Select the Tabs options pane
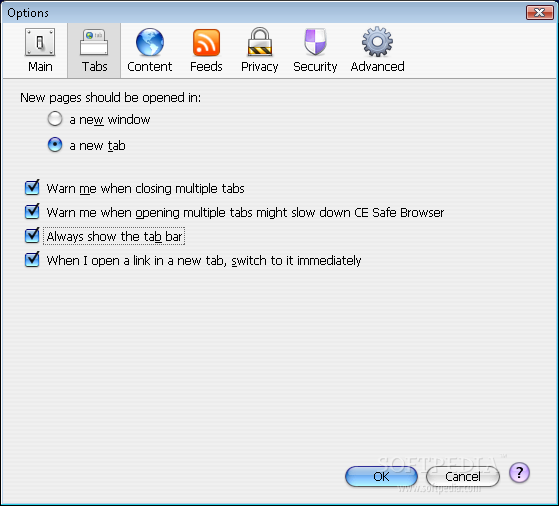Image resolution: width=559 pixels, height=506 pixels. pyautogui.click(x=94, y=51)
